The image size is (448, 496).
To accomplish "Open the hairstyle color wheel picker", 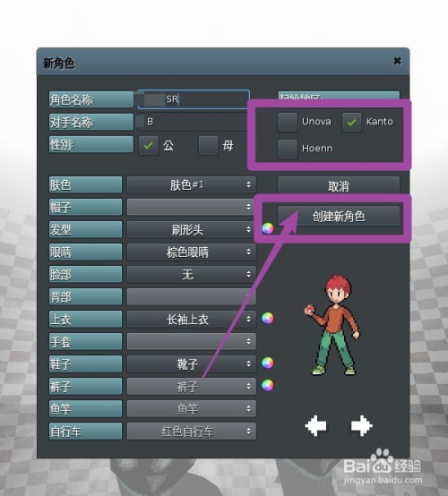I will 268,228.
